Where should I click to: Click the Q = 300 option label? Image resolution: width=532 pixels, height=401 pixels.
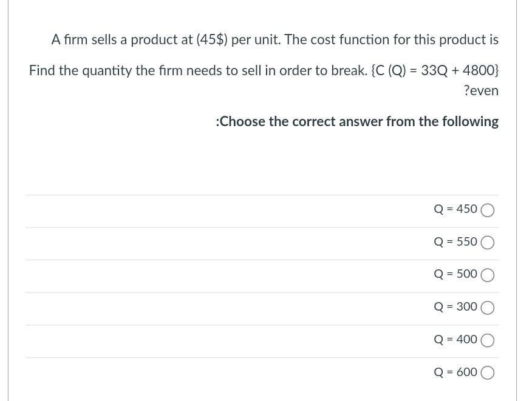[455, 306]
